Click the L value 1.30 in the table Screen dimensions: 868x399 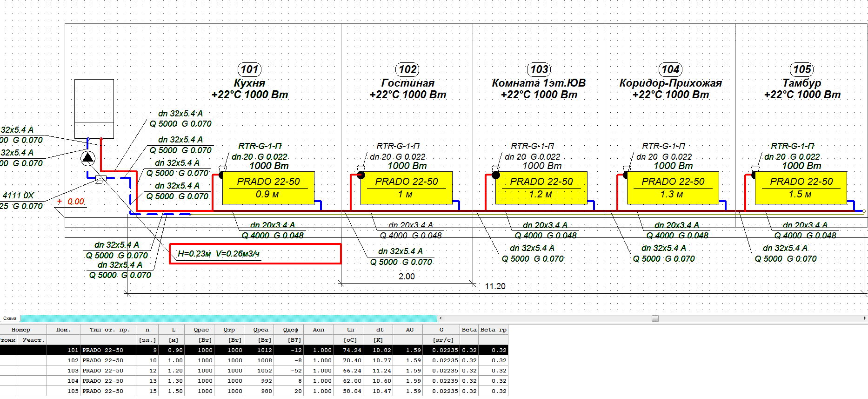pyautogui.click(x=175, y=381)
